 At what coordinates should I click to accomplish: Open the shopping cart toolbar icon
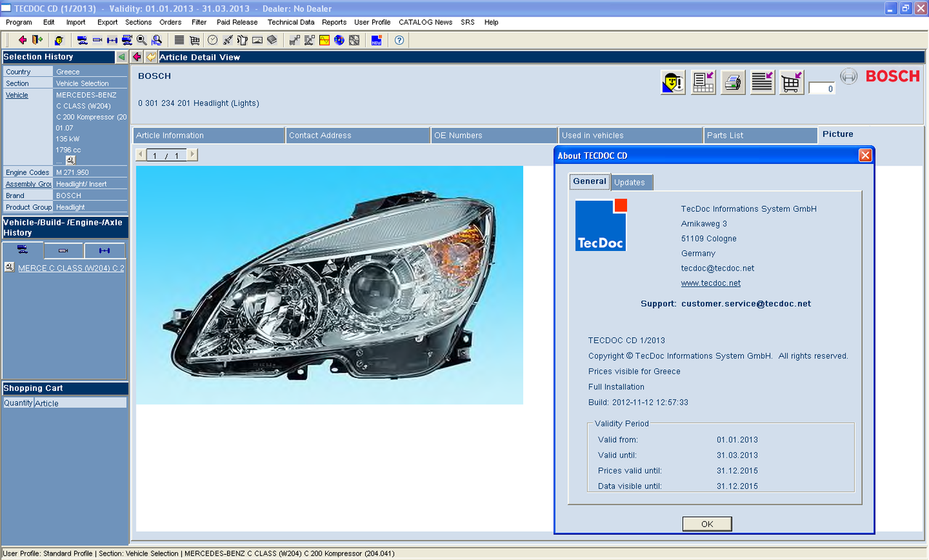coord(195,40)
